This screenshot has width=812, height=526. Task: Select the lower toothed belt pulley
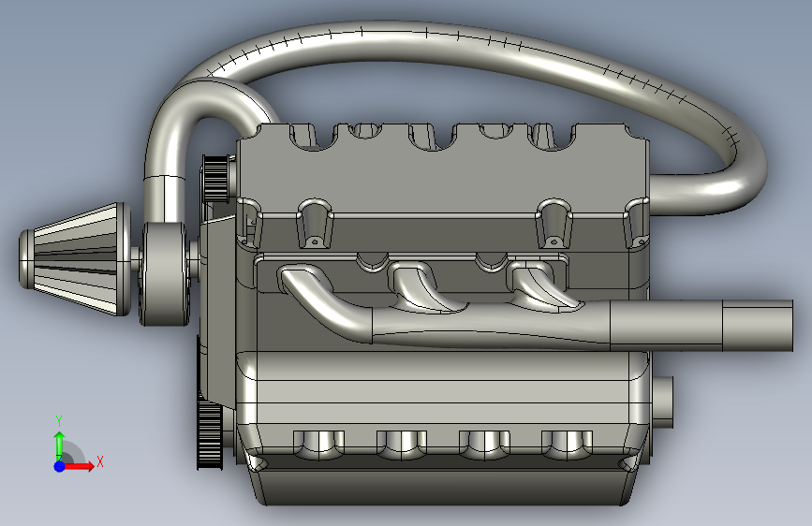pyautogui.click(x=209, y=435)
